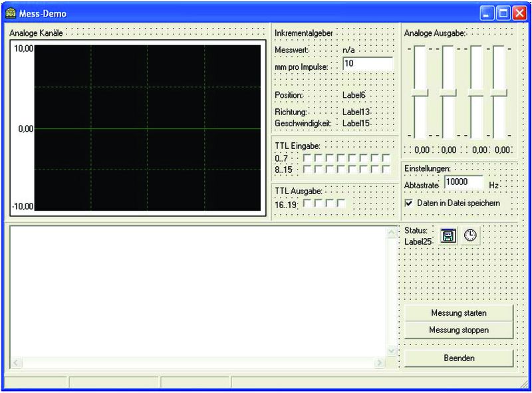Click vertical scrollbar up arrow of log area
This screenshot has height=393, width=532.
click(391, 233)
